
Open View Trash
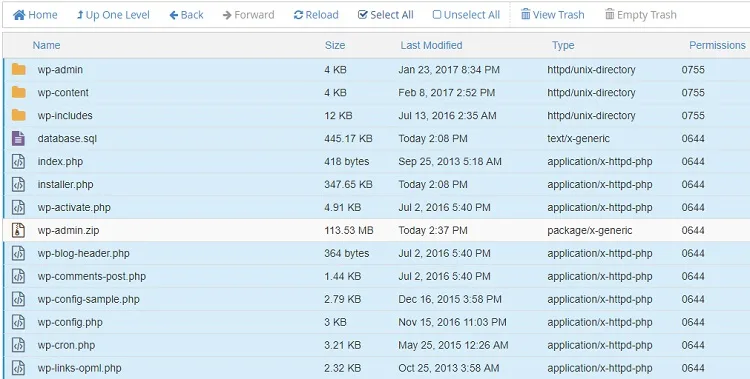point(552,15)
